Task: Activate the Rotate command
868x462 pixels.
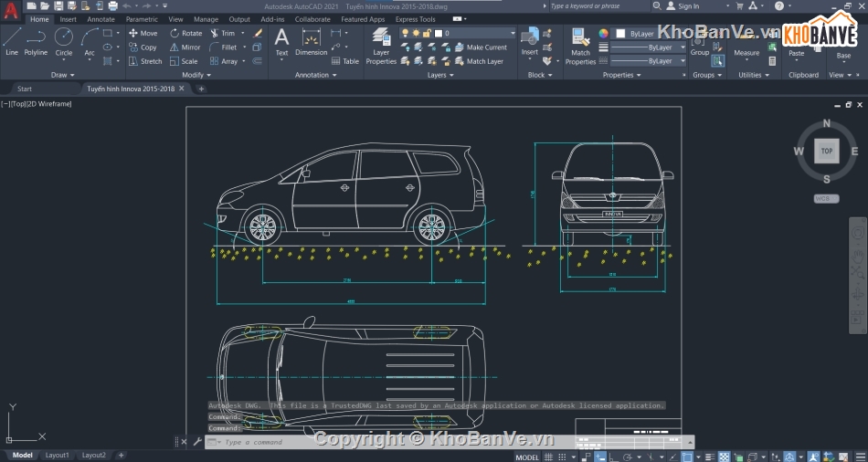Action: coord(186,33)
